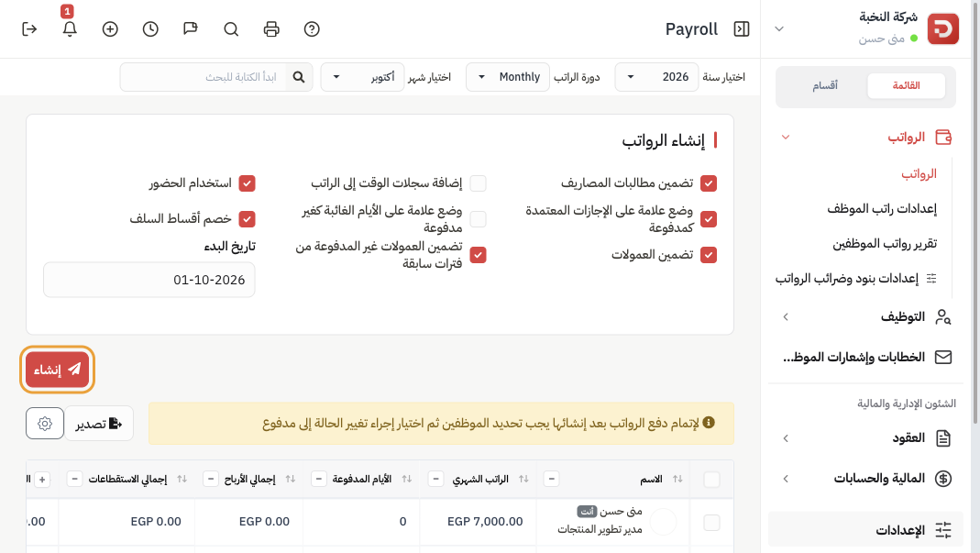
Task: Open the month dropdown showing أكتوبر
Action: pos(362,77)
